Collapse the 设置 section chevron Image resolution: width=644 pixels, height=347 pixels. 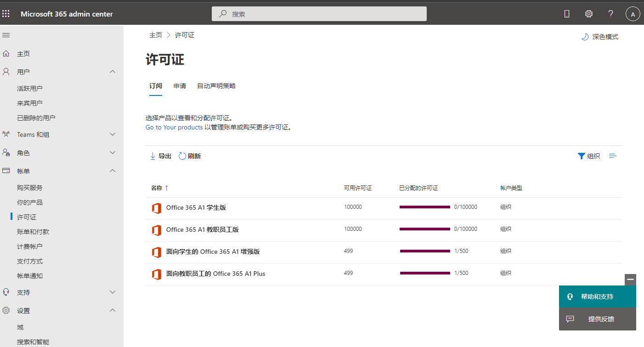click(113, 310)
